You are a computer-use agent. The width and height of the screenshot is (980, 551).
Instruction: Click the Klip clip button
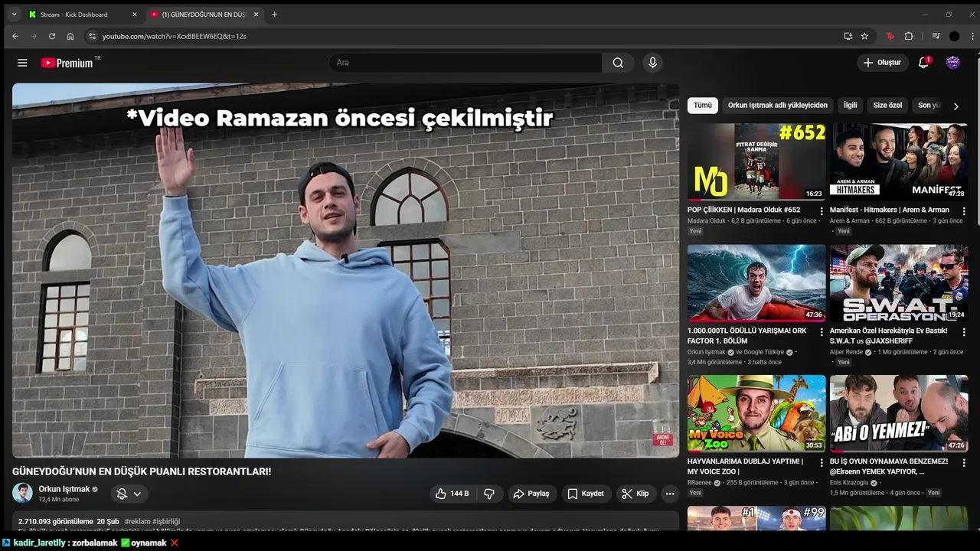point(635,494)
